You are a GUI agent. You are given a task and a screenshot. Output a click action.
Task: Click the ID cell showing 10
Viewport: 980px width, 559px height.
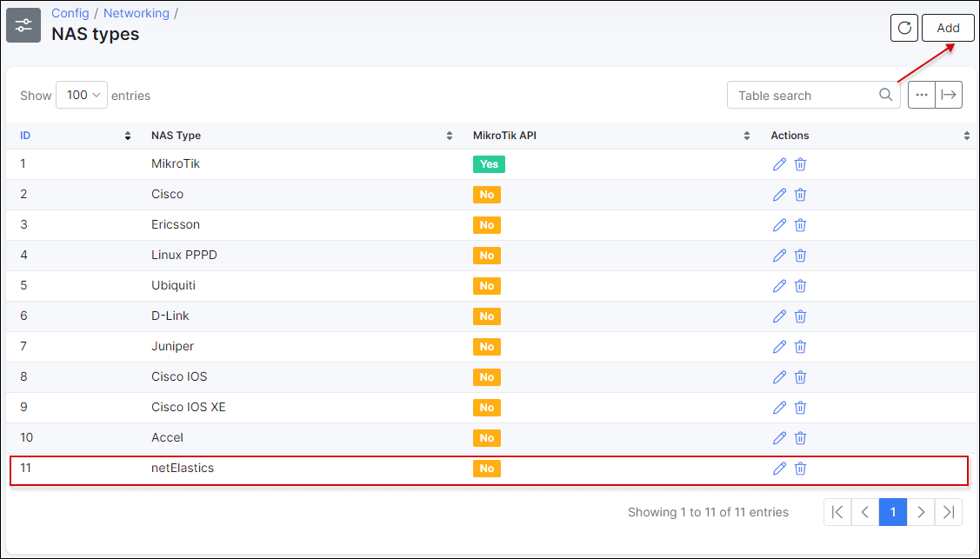(26, 437)
